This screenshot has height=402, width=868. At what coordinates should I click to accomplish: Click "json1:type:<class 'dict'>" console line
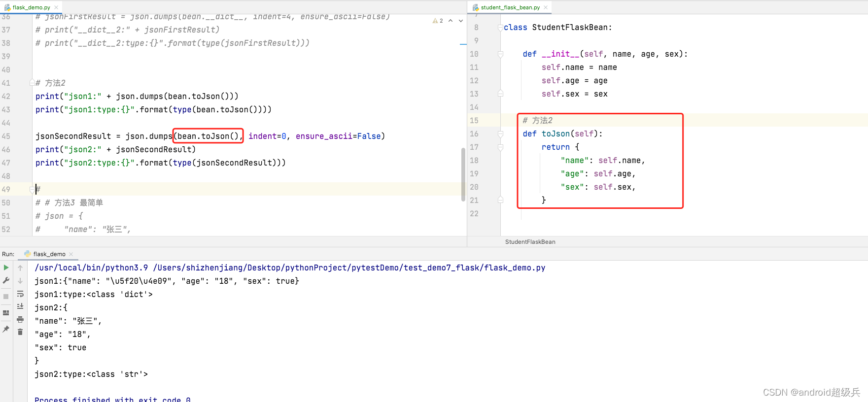click(x=94, y=294)
